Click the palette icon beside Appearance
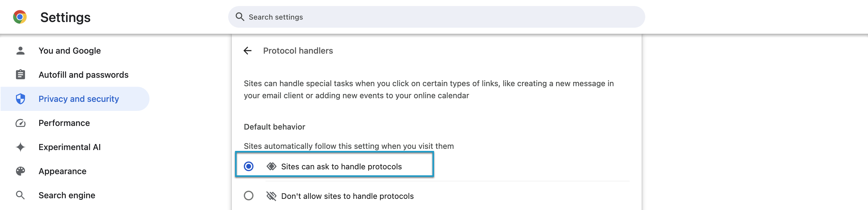 click(x=20, y=171)
